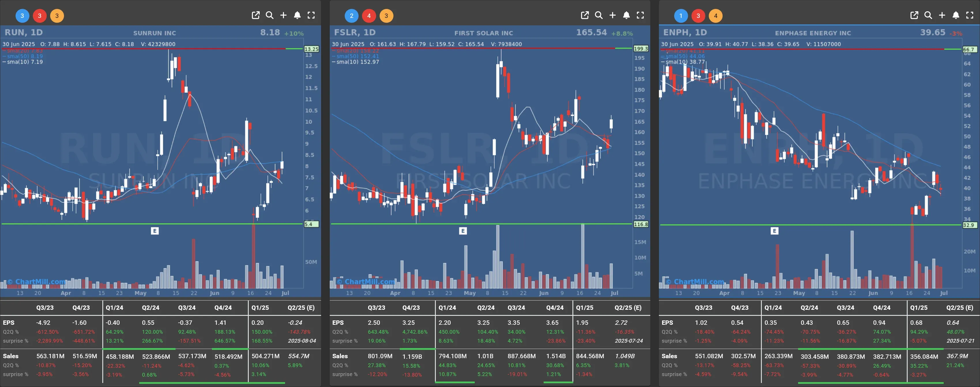Click blue rating badge 1 on ENPH card
Image resolution: width=980 pixels, height=387 pixels.
click(681, 16)
